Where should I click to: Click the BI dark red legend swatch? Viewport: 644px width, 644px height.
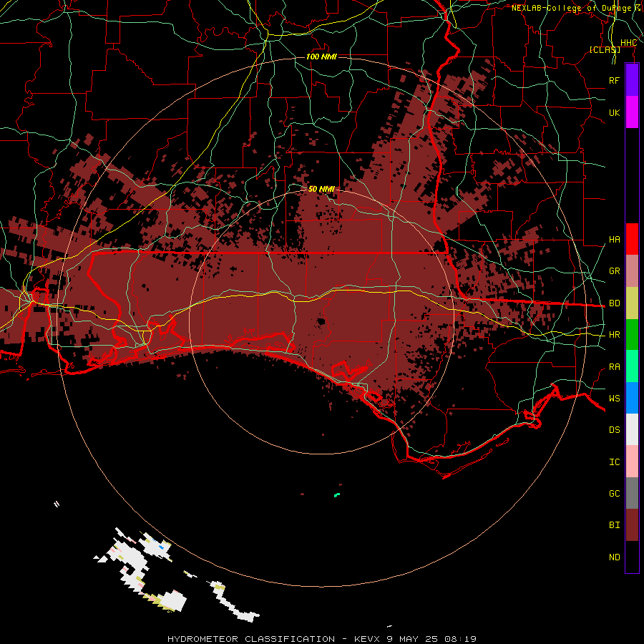coord(632,525)
